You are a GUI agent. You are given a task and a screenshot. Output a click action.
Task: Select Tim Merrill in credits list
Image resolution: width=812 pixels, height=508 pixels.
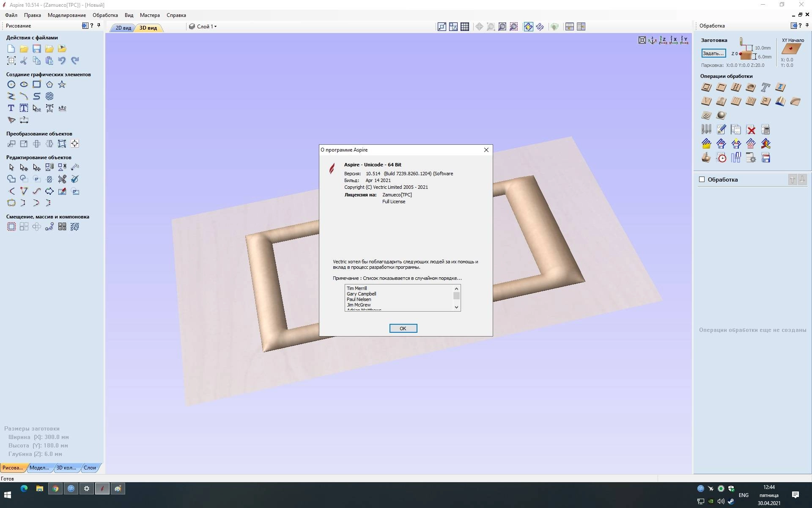(357, 288)
